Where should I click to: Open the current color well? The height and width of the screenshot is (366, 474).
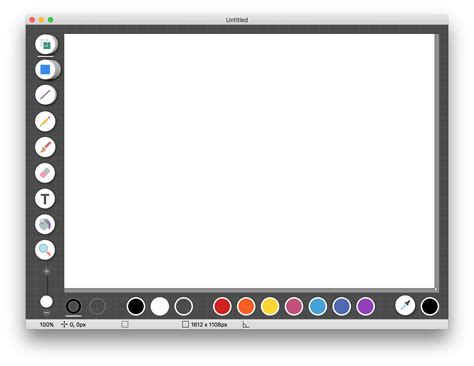point(430,306)
